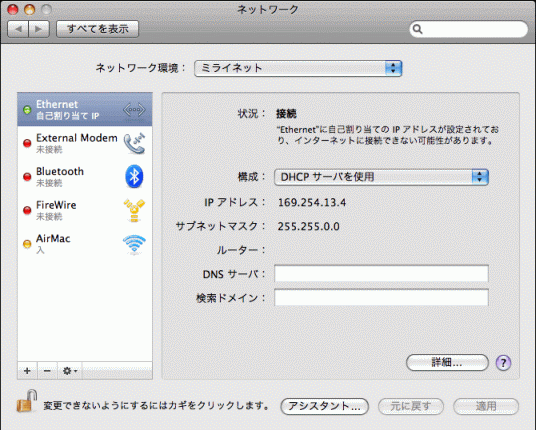Select the Ethernet service in the list

coord(85,109)
